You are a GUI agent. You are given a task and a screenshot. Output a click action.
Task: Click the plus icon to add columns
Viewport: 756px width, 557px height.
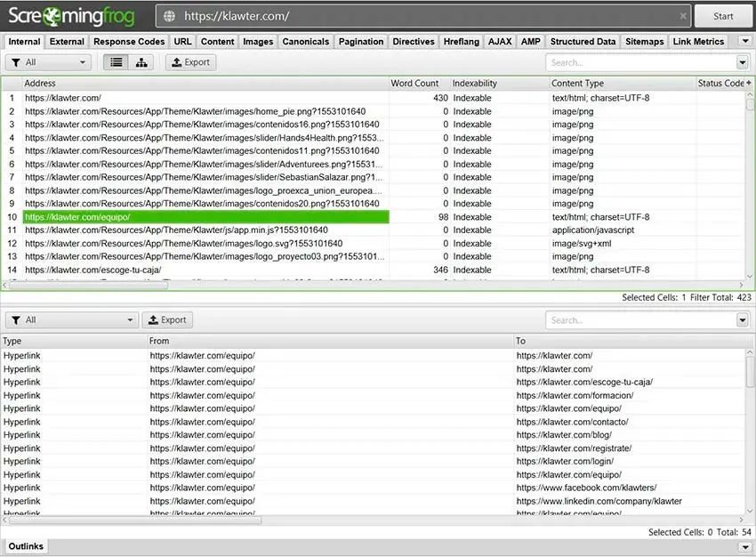tap(749, 83)
